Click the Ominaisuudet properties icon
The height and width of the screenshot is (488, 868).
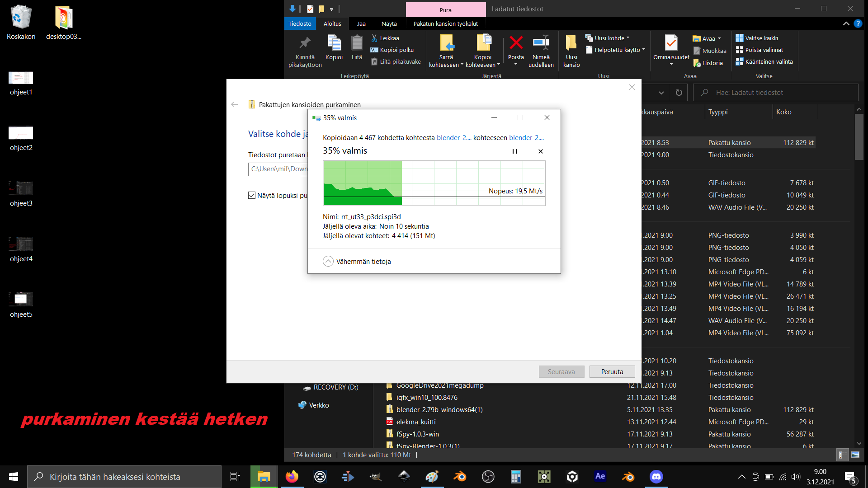pyautogui.click(x=671, y=43)
